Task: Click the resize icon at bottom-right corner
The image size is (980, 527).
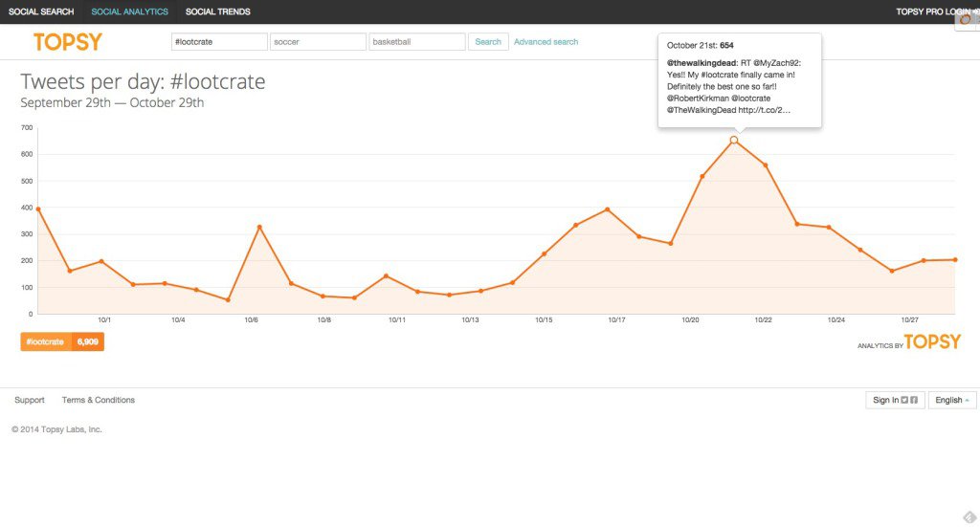Action: click(969, 517)
